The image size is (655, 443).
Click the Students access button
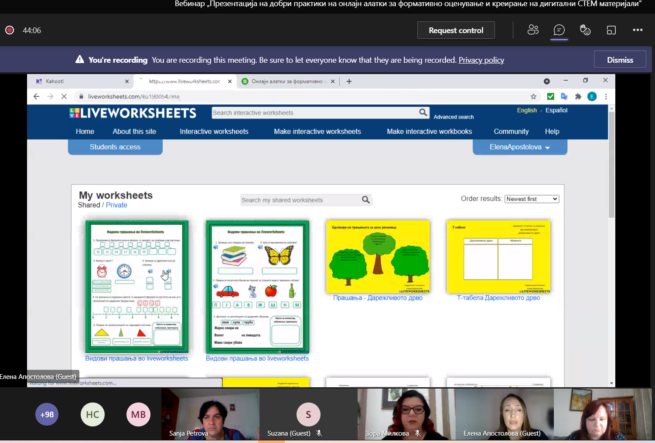click(115, 147)
